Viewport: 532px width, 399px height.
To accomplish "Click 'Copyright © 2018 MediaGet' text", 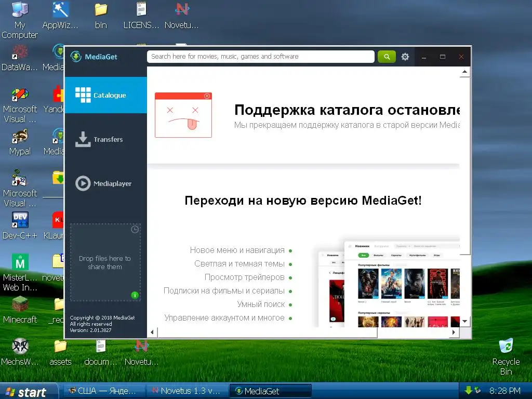I will [x=102, y=318].
